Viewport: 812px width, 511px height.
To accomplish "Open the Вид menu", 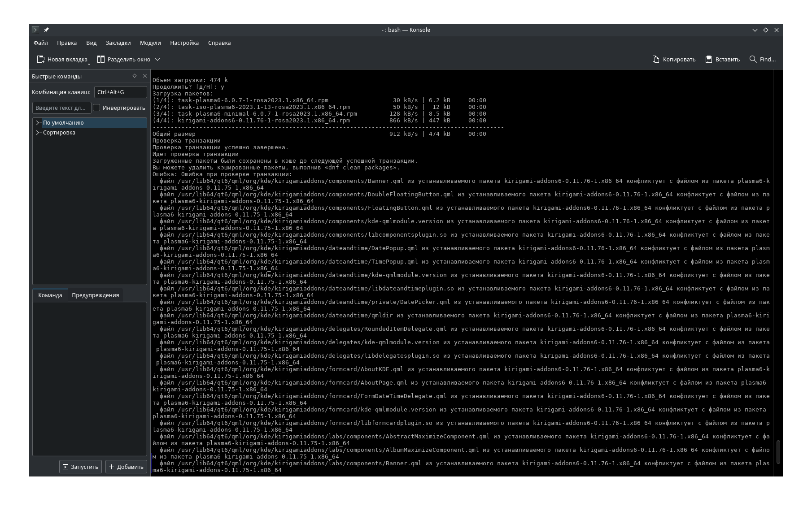I will [x=92, y=43].
